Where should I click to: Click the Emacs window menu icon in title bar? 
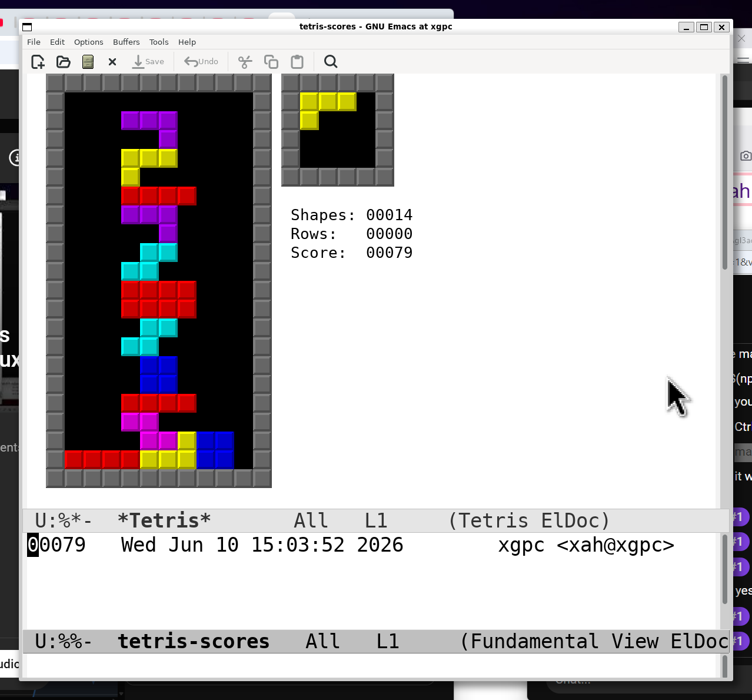(27, 26)
